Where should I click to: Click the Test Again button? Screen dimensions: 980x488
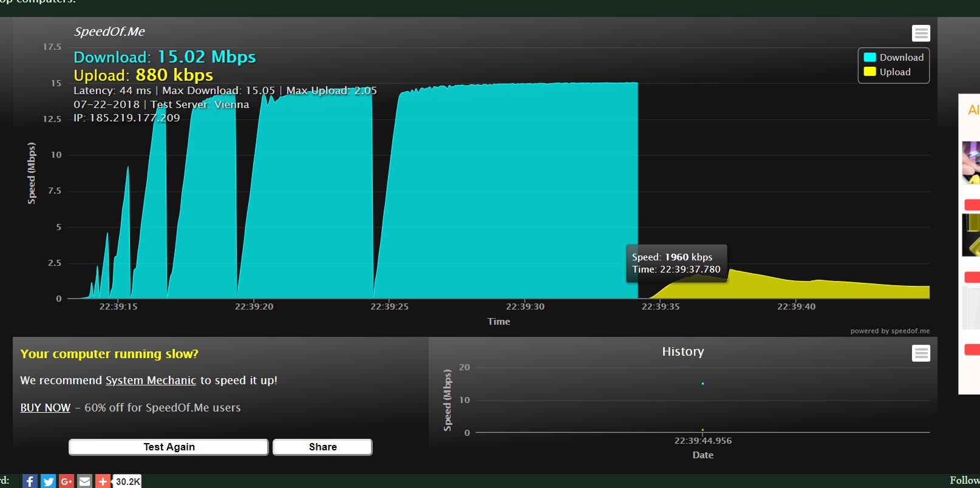[x=168, y=447]
